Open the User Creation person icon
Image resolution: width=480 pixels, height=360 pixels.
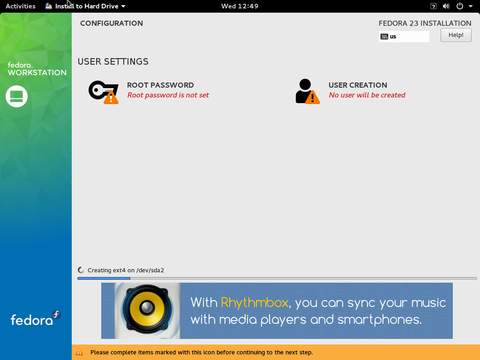307,91
